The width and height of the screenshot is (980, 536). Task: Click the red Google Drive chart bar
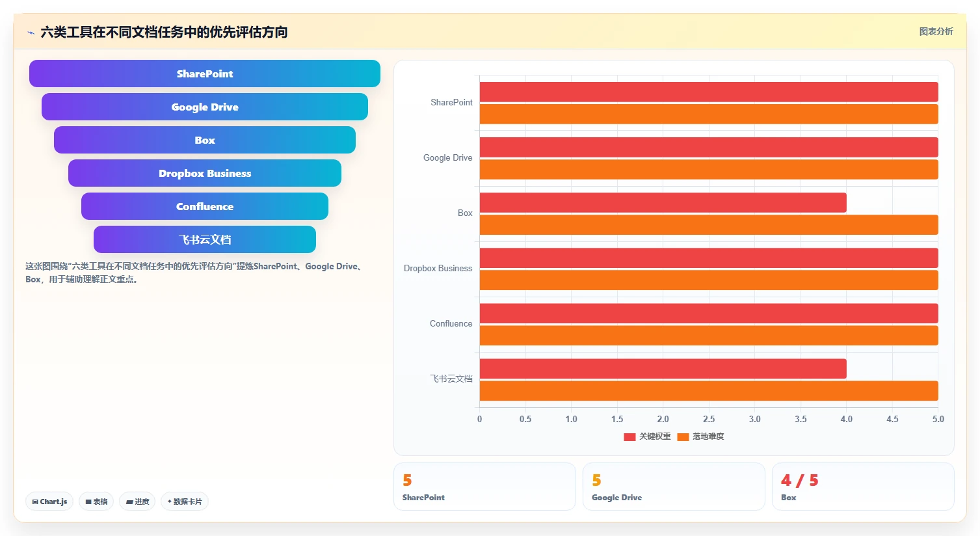[x=709, y=147]
